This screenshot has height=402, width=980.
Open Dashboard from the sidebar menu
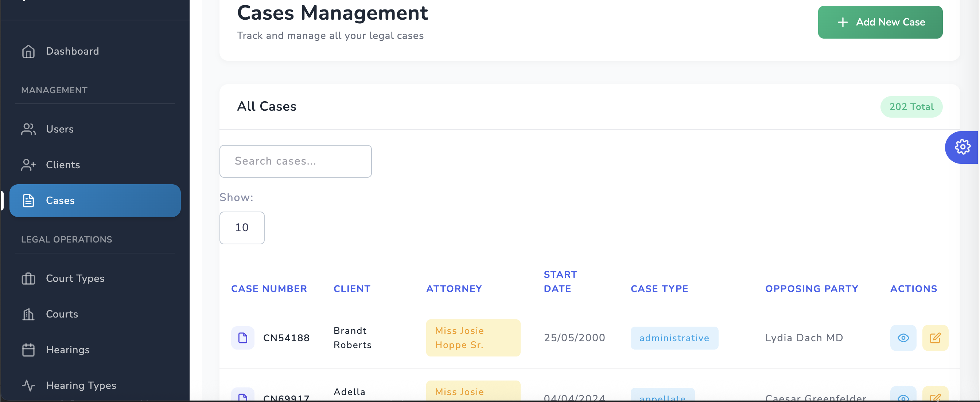(72, 51)
